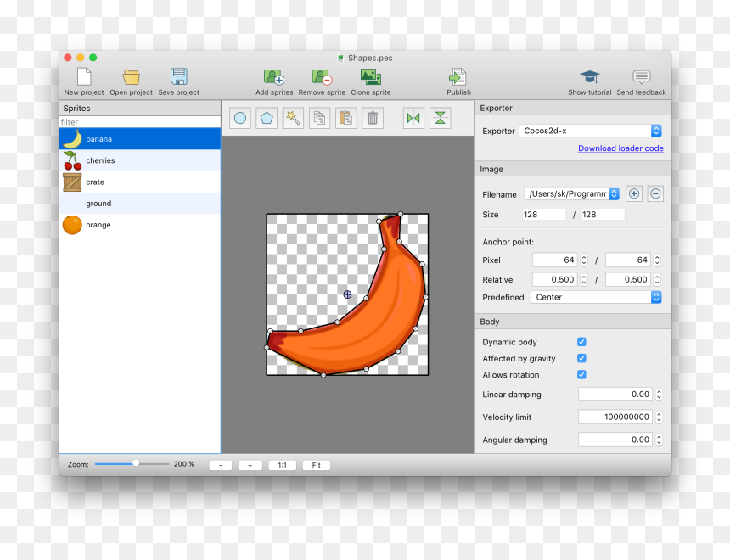Screen dimensions: 730x560
Task: Select the cherries sprite
Action: (140, 160)
